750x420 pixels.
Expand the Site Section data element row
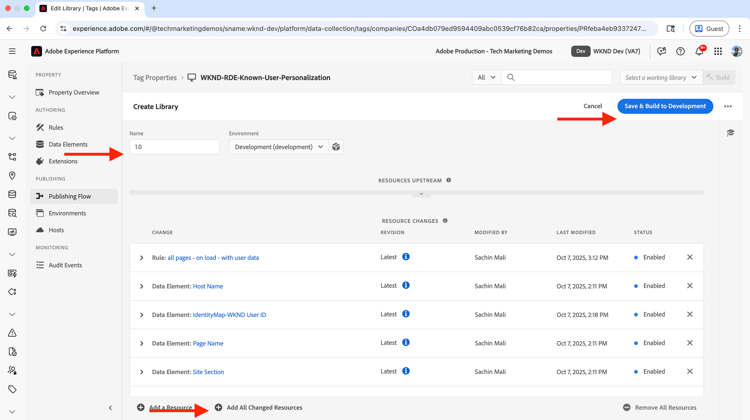point(141,372)
